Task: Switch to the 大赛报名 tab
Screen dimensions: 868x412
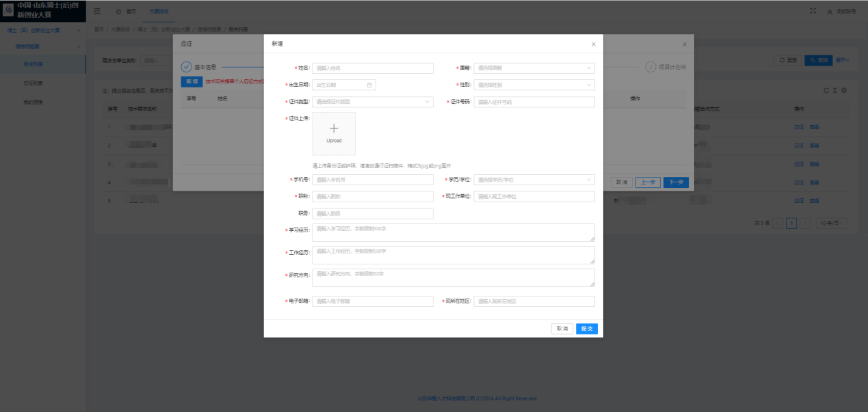Action: tap(159, 12)
